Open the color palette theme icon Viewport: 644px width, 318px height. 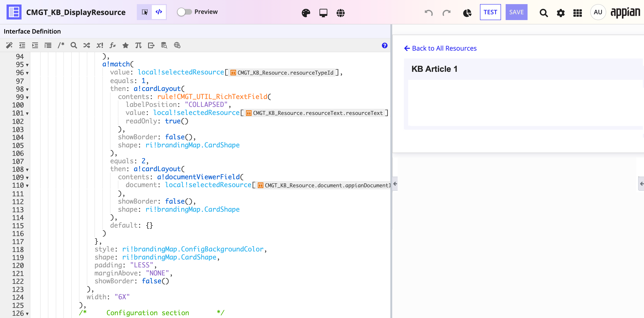point(306,13)
